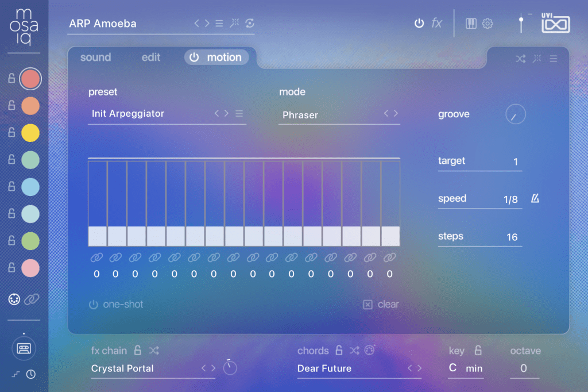Select next chord set after Dear Future
588x392 pixels.
419,368
